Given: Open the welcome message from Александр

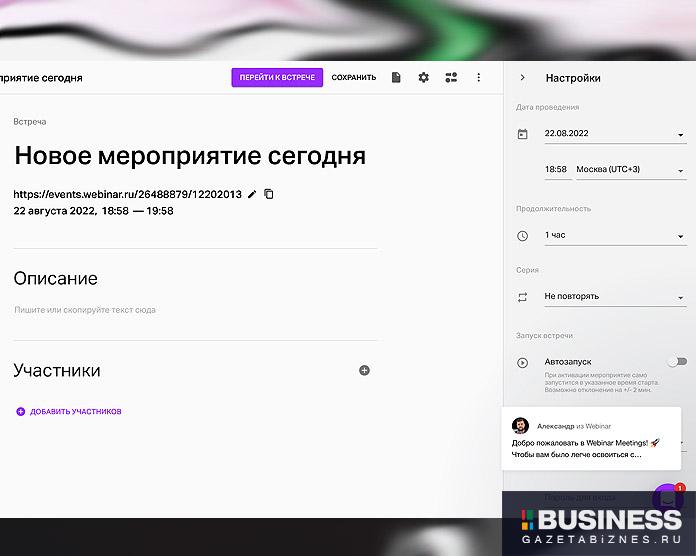Looking at the screenshot, I should 591,440.
